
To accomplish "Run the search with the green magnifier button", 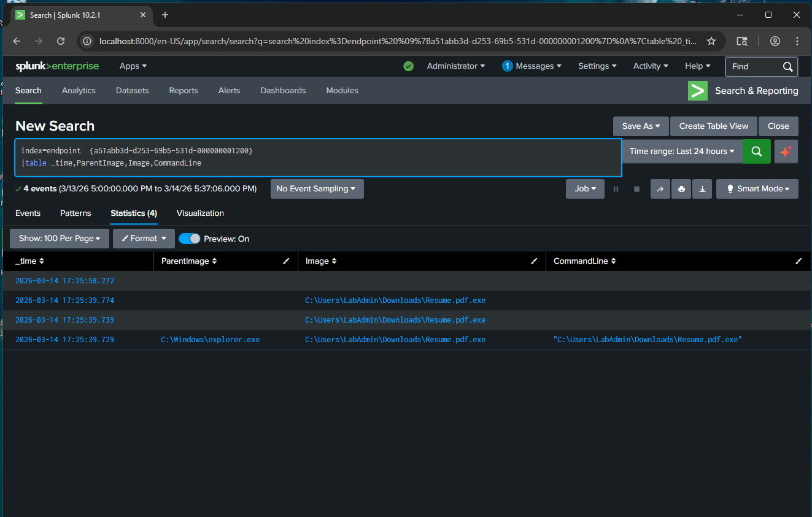I will point(756,151).
